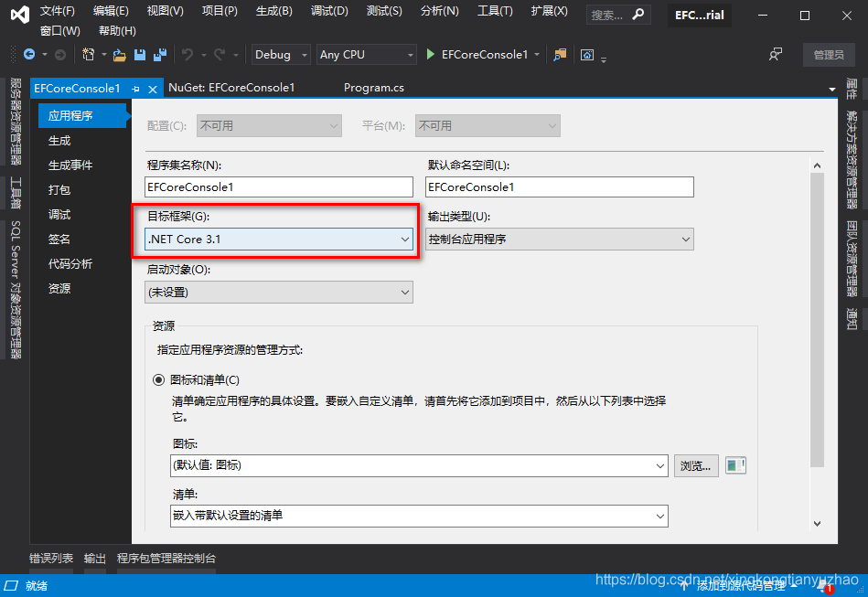Expand the 目标框架 .NET Core 3.1 dropdown
The width and height of the screenshot is (868, 597).
click(278, 239)
